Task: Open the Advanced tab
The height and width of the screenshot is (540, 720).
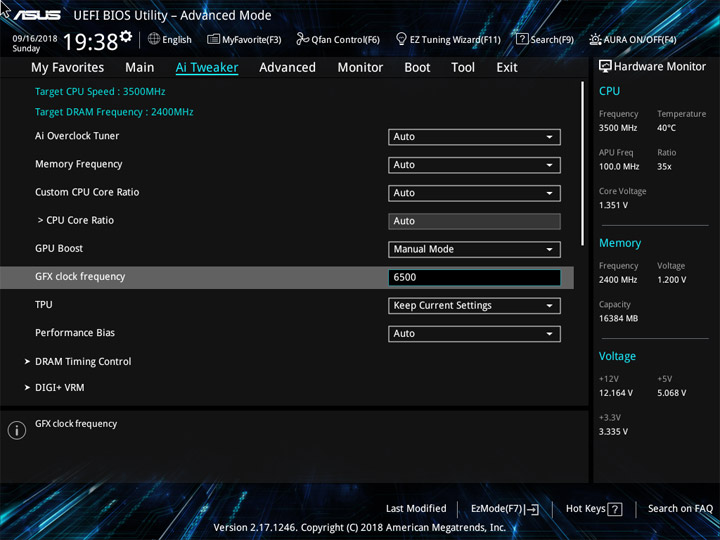Action: (287, 68)
